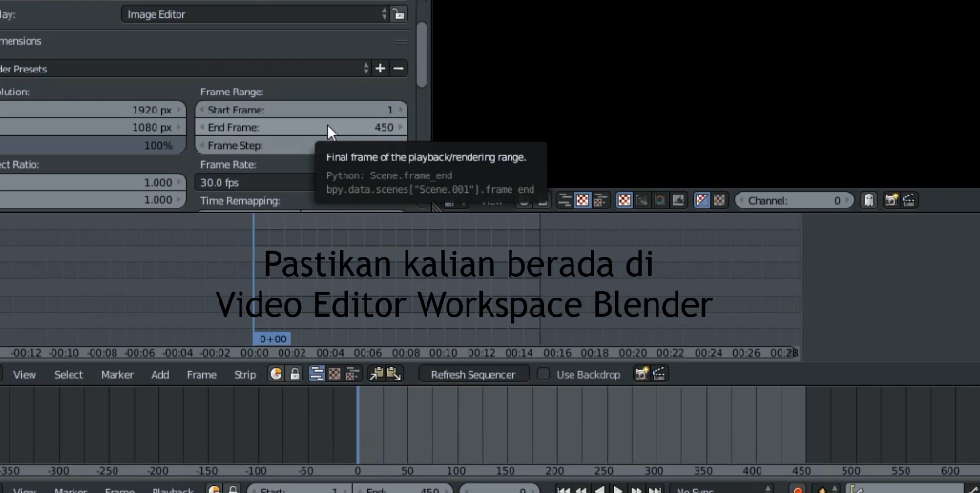Viewport: 980px width, 493px height.
Task: Open the Frame menu in sequencer header
Action: point(201,375)
